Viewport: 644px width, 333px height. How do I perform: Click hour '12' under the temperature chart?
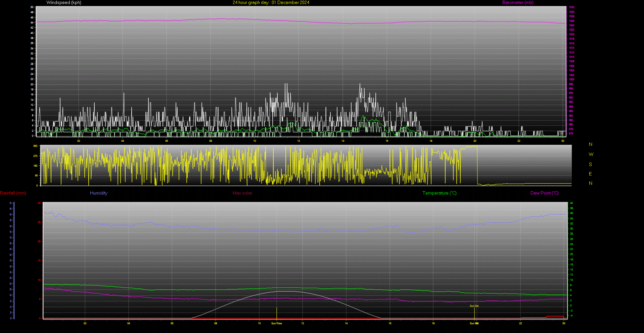click(303, 323)
